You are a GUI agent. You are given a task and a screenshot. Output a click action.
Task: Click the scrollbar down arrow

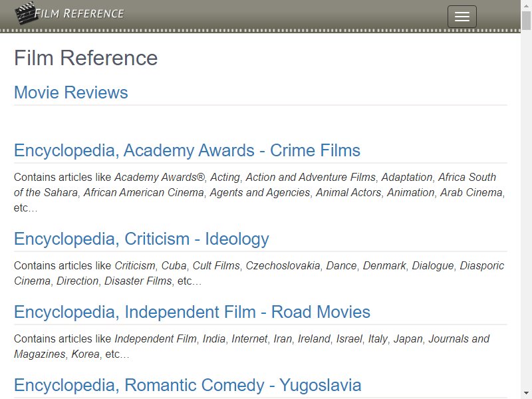526,394
